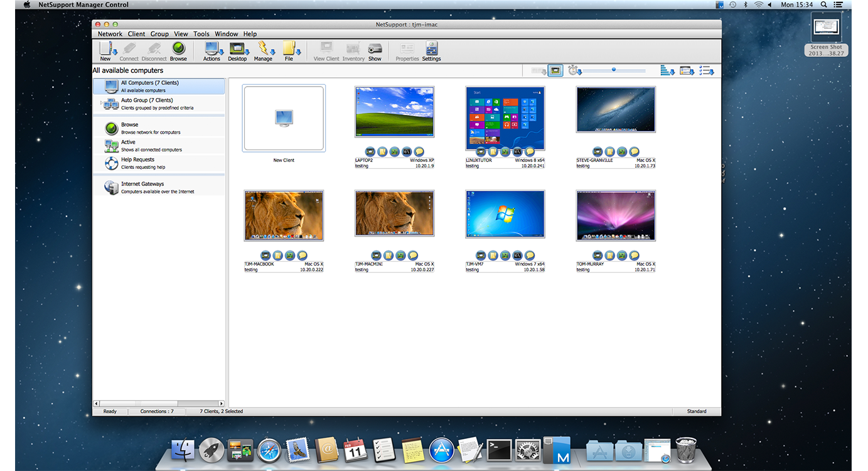Image resolution: width=868 pixels, height=471 pixels.
Task: Click the thumbnail size slider
Action: 614,70
